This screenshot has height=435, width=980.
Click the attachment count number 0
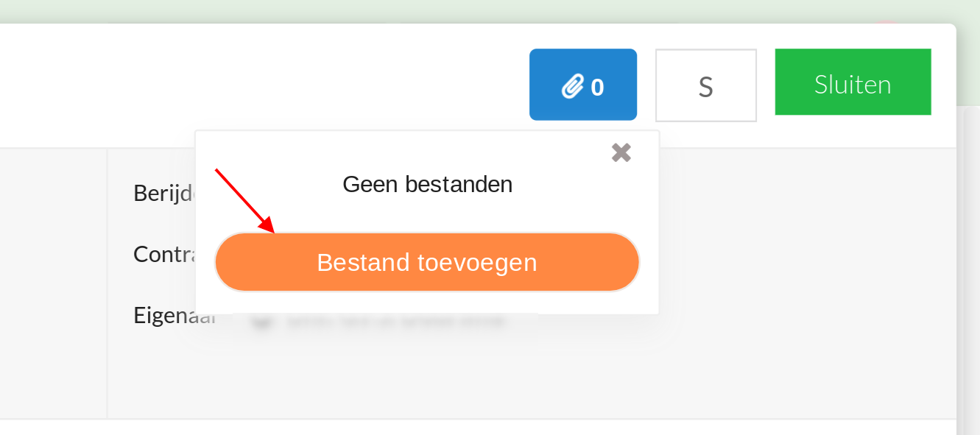click(598, 88)
